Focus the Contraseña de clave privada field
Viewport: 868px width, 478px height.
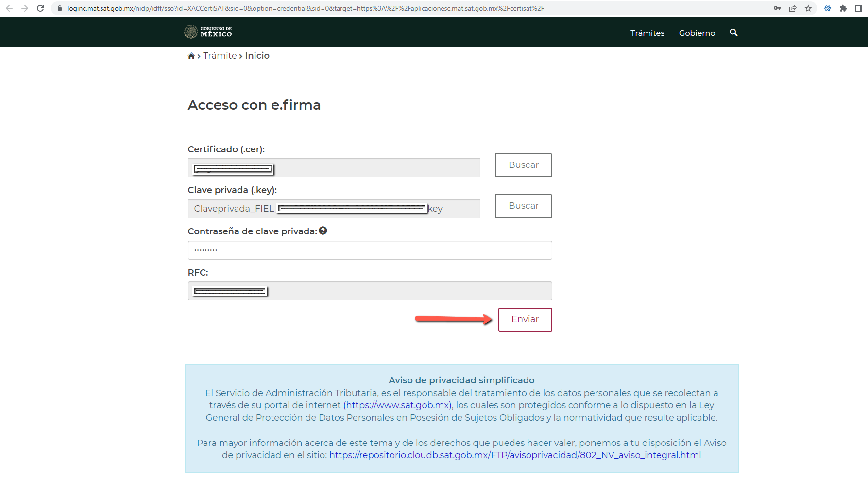(x=370, y=250)
